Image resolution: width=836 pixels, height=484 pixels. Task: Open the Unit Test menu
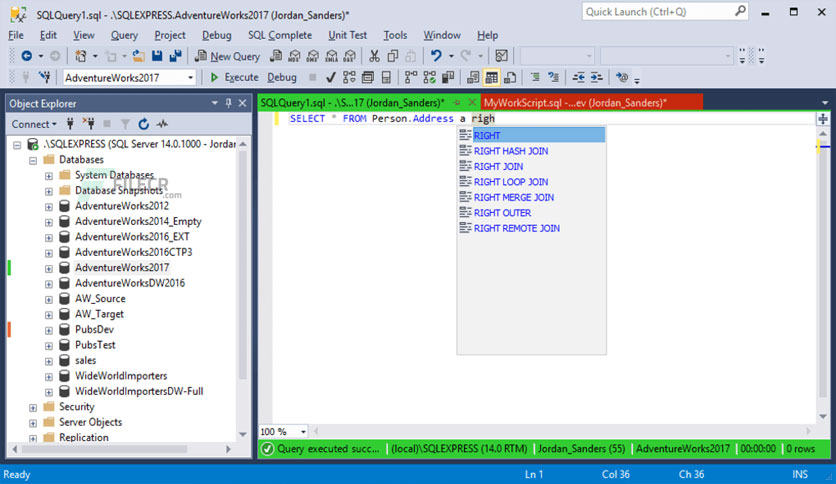click(x=348, y=35)
